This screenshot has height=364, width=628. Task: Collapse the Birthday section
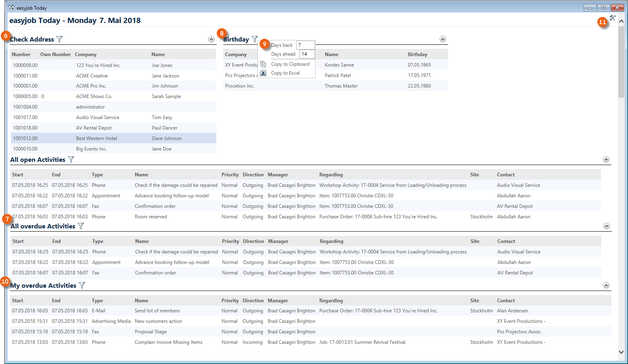coord(442,39)
